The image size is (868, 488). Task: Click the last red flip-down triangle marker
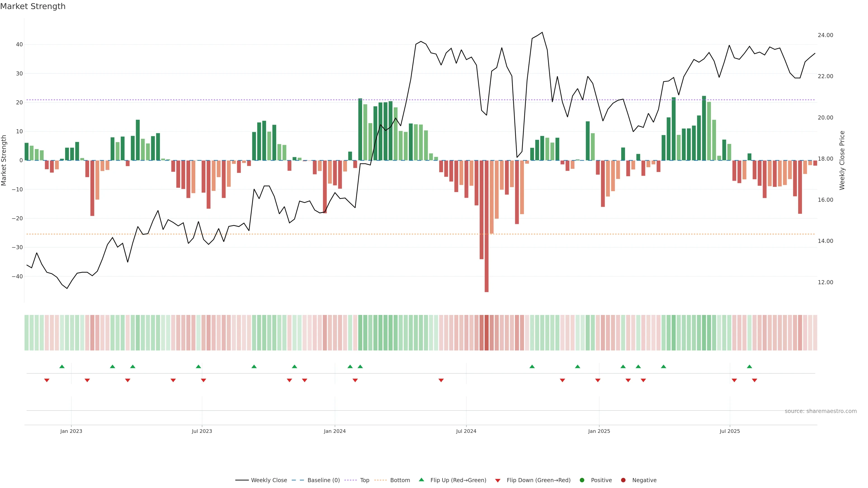pos(755,380)
